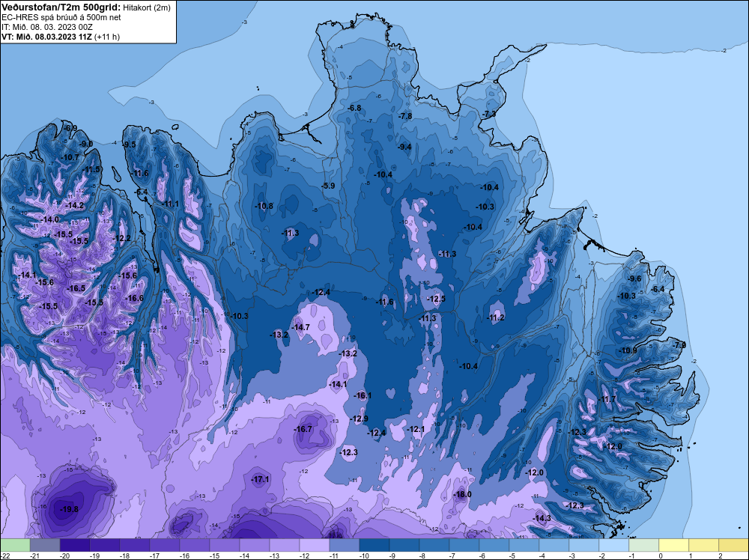This screenshot has height=560, width=749.
Task: Click the temperature value -12.9
Action: click(360, 419)
